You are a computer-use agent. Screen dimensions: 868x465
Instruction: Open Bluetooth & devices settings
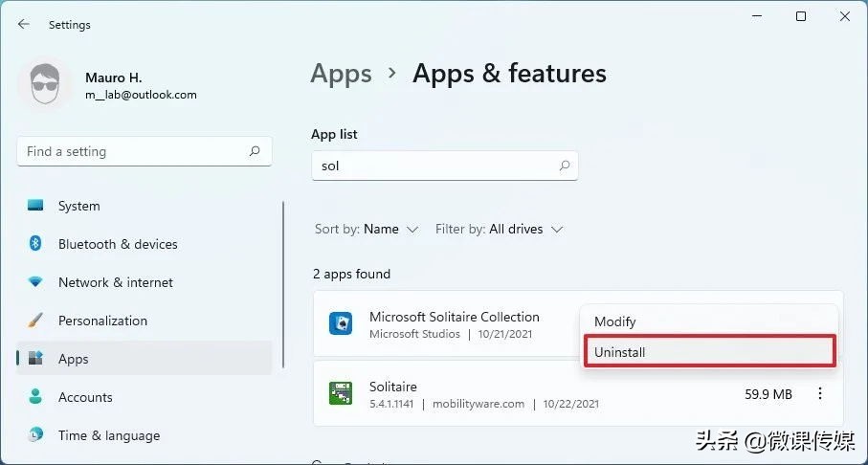(x=144, y=244)
